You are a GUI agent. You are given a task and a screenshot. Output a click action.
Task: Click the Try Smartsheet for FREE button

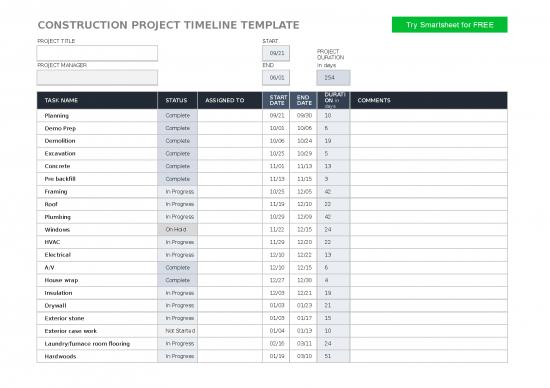pos(449,25)
